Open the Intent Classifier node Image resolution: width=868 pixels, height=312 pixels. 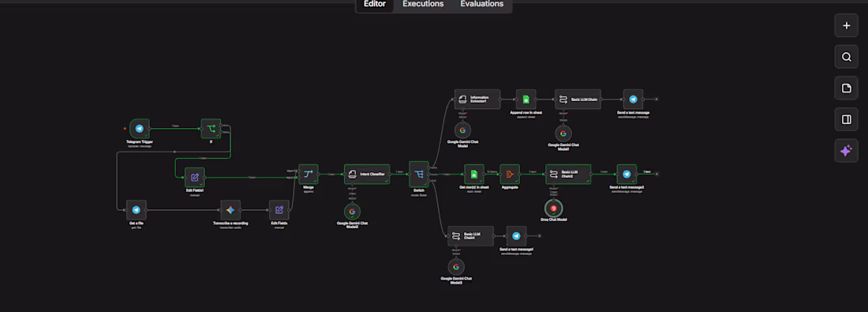click(366, 174)
